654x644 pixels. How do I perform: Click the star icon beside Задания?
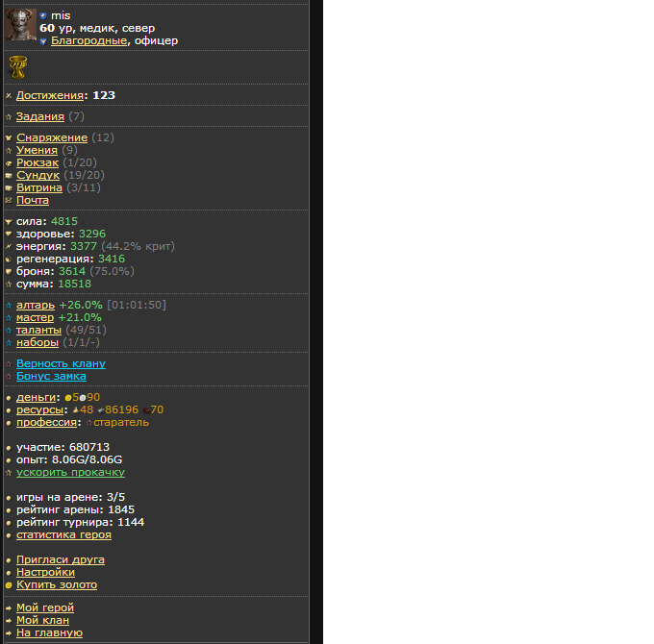9,117
